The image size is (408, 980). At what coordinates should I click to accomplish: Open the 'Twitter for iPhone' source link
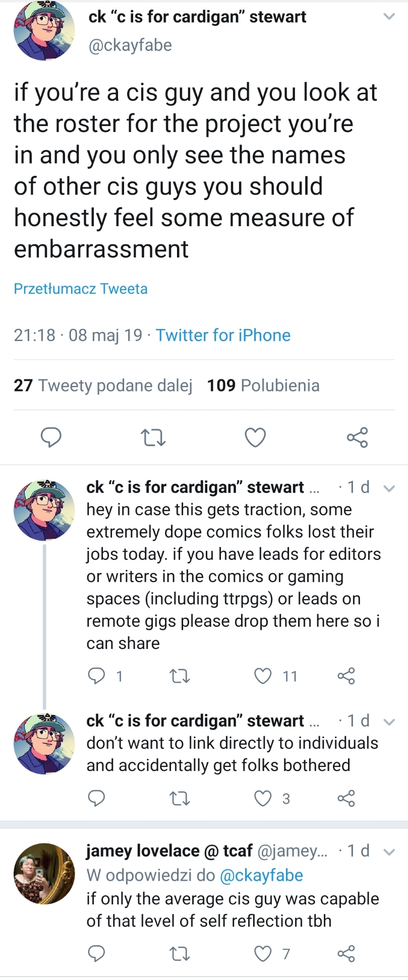pos(223,335)
